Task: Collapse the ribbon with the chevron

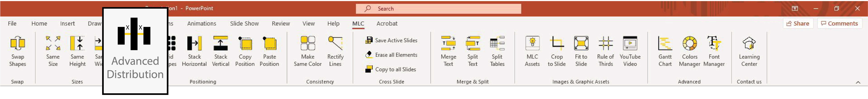Action: [858, 82]
